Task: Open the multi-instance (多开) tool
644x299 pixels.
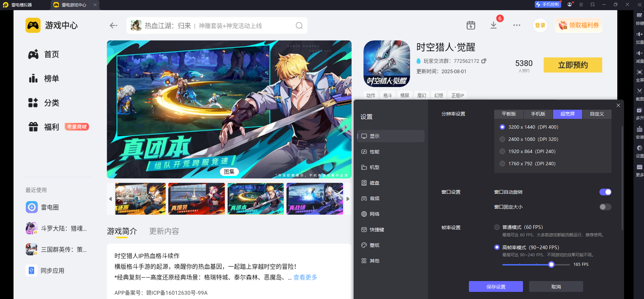Action: click(x=639, y=110)
